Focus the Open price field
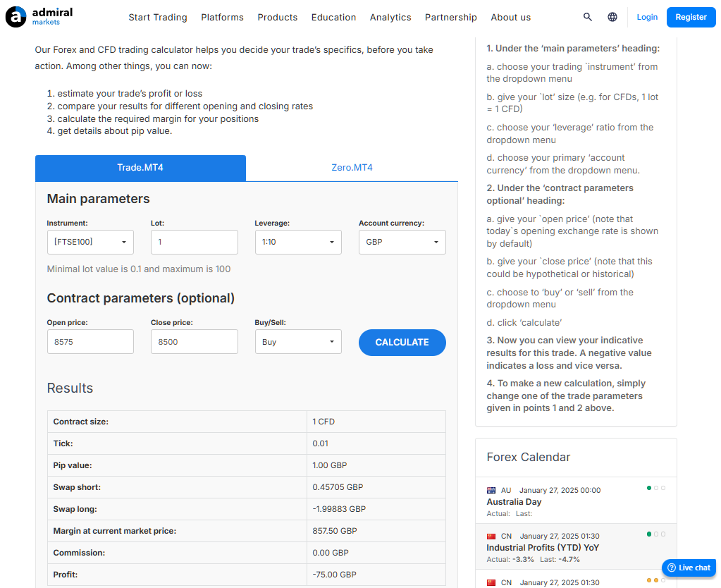 [90, 341]
